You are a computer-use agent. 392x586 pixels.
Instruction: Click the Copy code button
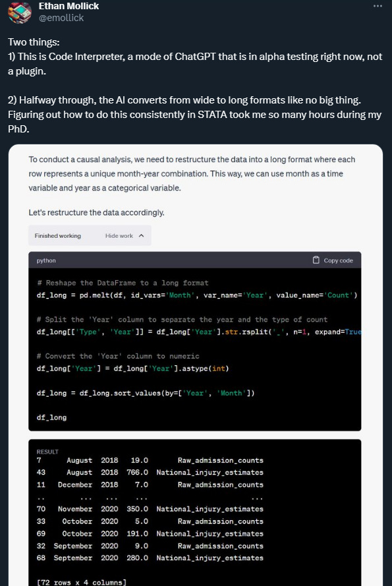point(333,260)
